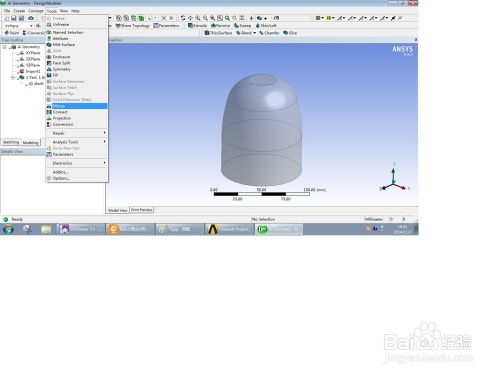Screen dimensions: 500x375
Task: Open the ANSYS Workbench taskbar item
Action: [x=229, y=229]
